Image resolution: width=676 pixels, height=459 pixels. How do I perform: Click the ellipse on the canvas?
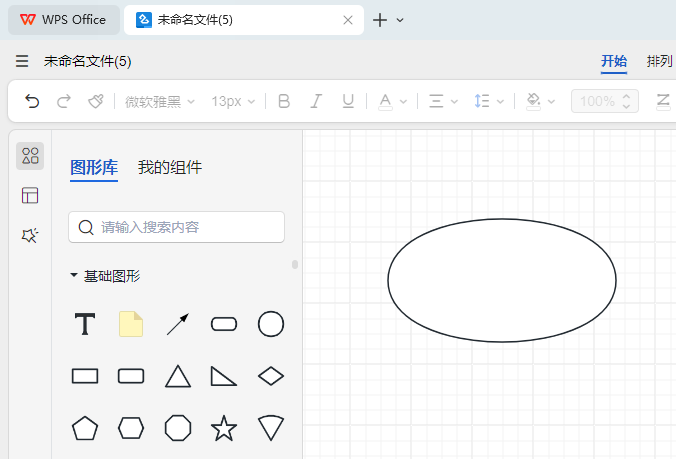(502, 281)
